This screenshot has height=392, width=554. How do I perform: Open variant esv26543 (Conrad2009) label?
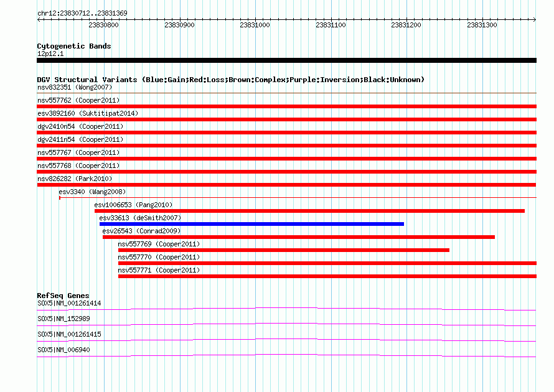(141, 231)
